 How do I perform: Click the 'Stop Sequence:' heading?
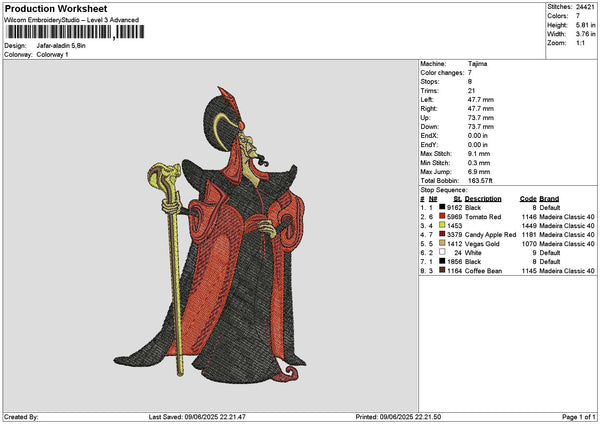(x=444, y=190)
